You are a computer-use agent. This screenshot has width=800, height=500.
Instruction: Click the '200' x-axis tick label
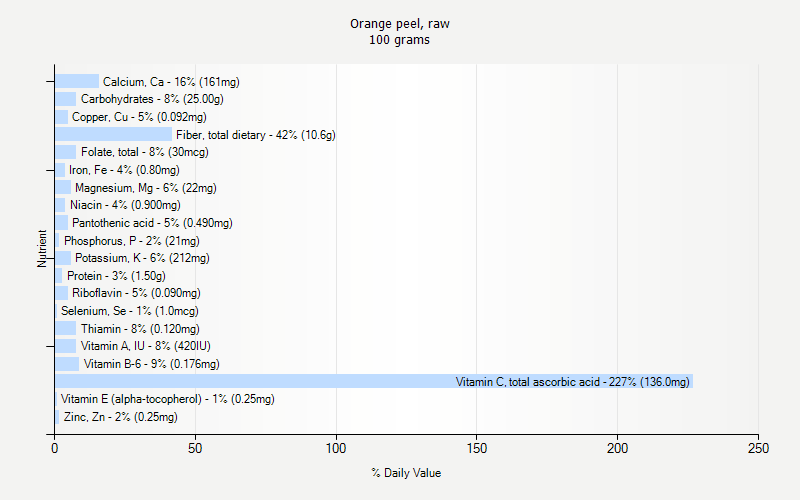click(617, 448)
